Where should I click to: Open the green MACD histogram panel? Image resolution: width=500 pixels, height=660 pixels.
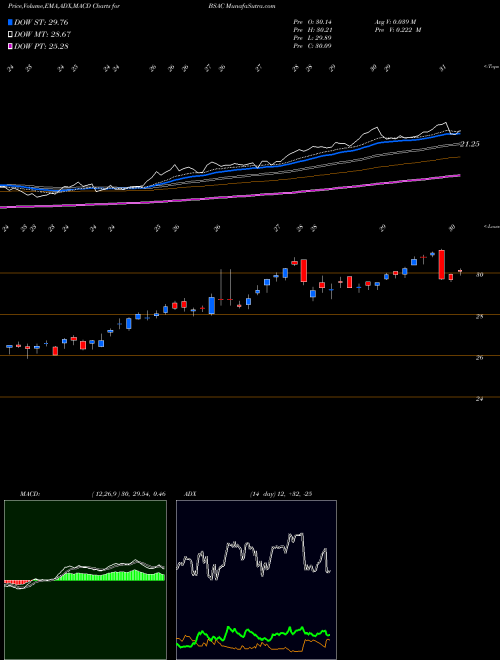point(85,580)
